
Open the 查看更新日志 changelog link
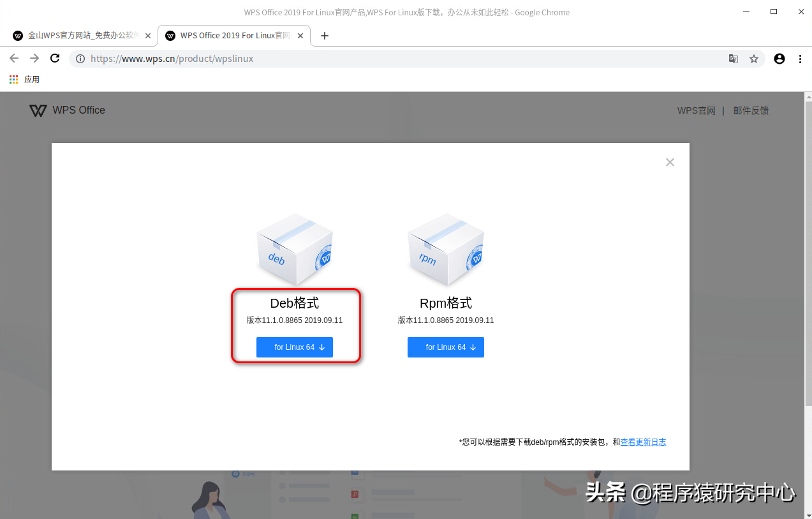[x=643, y=442]
